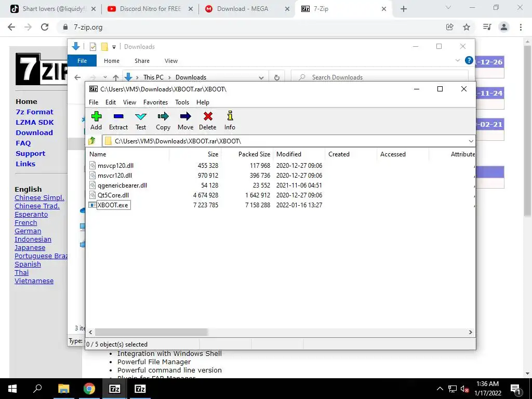532x399 pixels.
Task: Open the Favorites menu
Action: pos(155,102)
